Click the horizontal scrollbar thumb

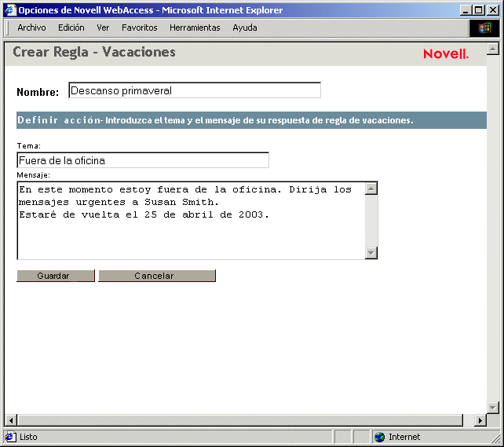click(240, 420)
